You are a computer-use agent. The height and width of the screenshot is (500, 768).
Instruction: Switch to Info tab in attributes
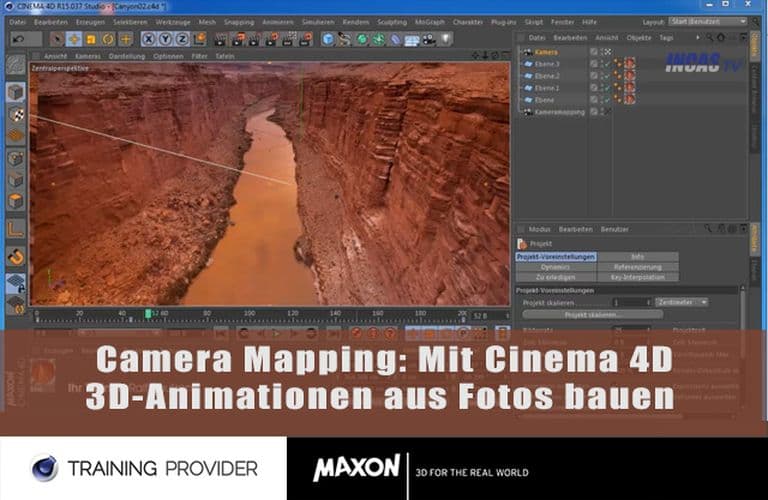coord(638,257)
